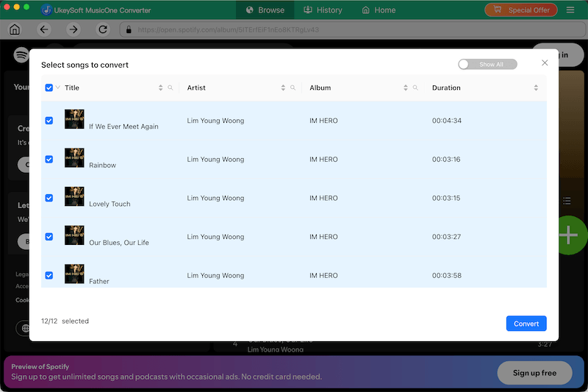
Task: Click the green add plus button
Action: point(571,235)
